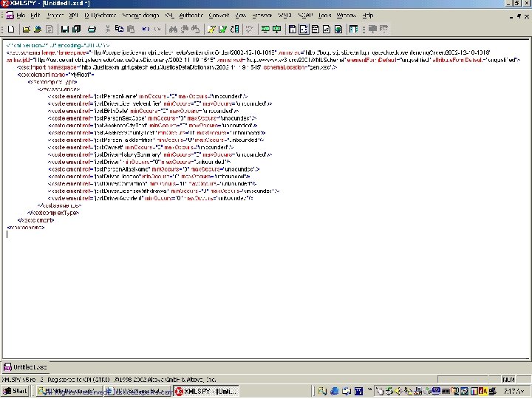Click the Open file folder icon
The width and height of the screenshot is (532, 399).
click(26, 29)
